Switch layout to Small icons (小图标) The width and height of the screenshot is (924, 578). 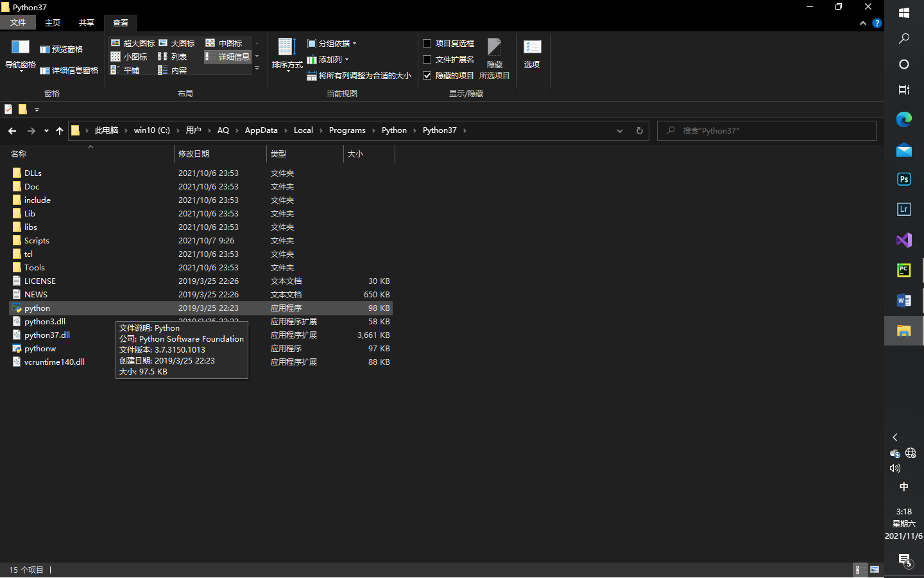point(129,57)
